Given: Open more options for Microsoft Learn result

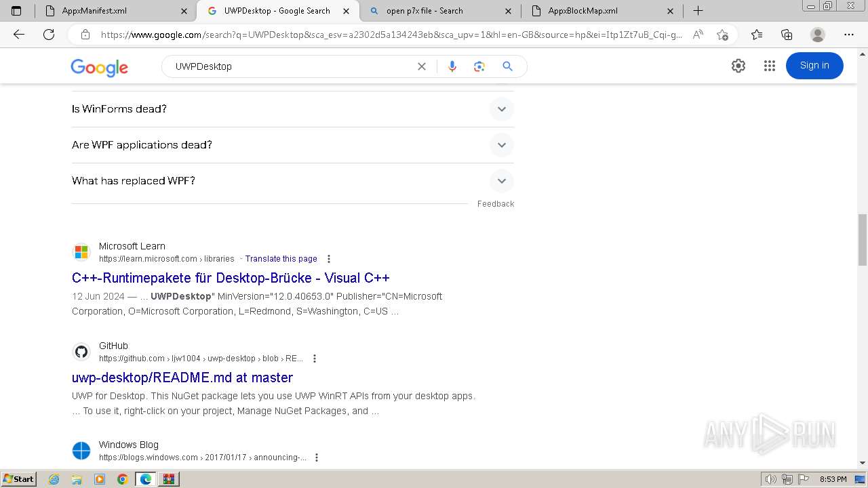Looking at the screenshot, I should [x=329, y=259].
